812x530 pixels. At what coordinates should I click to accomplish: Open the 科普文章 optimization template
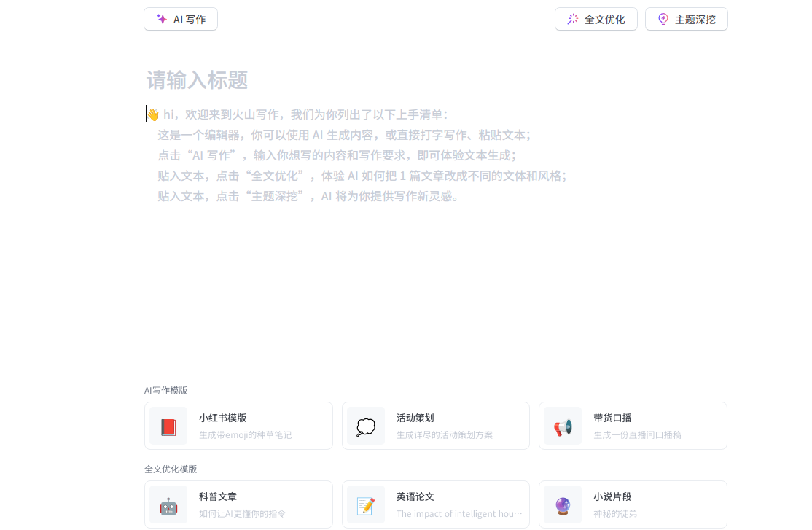point(238,504)
